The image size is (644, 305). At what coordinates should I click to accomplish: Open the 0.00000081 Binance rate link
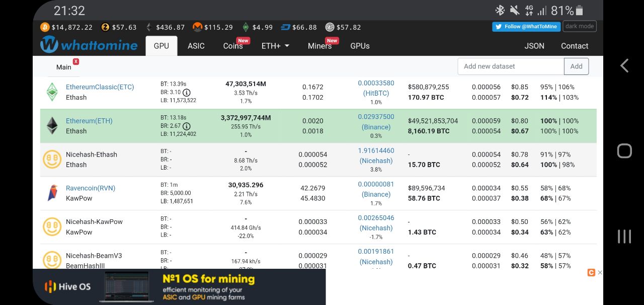(x=376, y=189)
